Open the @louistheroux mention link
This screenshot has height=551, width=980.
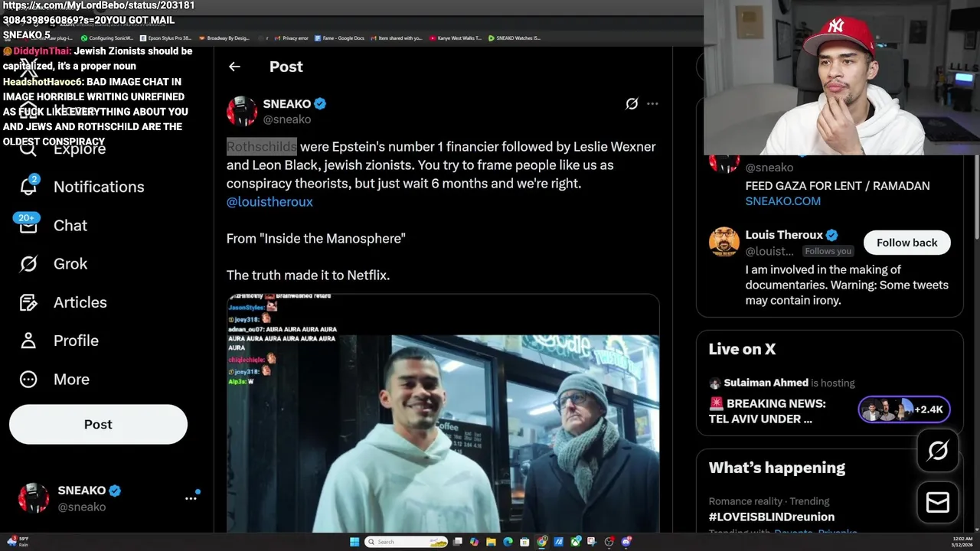pyautogui.click(x=269, y=202)
